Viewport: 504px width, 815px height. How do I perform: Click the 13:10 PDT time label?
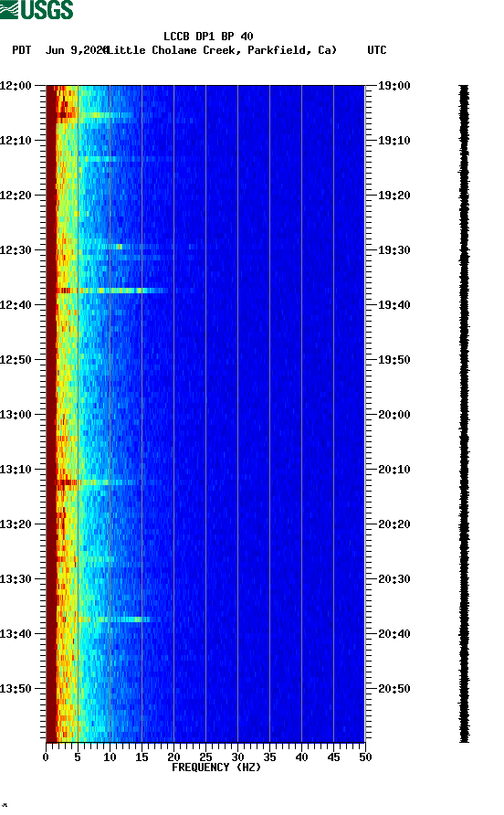coord(16,470)
